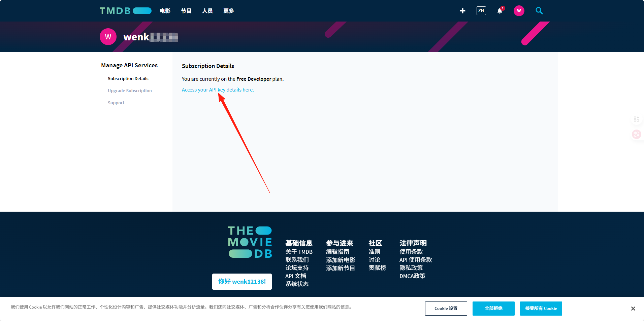Select Upgrade Subscription in sidebar
The height and width of the screenshot is (321, 644).
(x=130, y=91)
